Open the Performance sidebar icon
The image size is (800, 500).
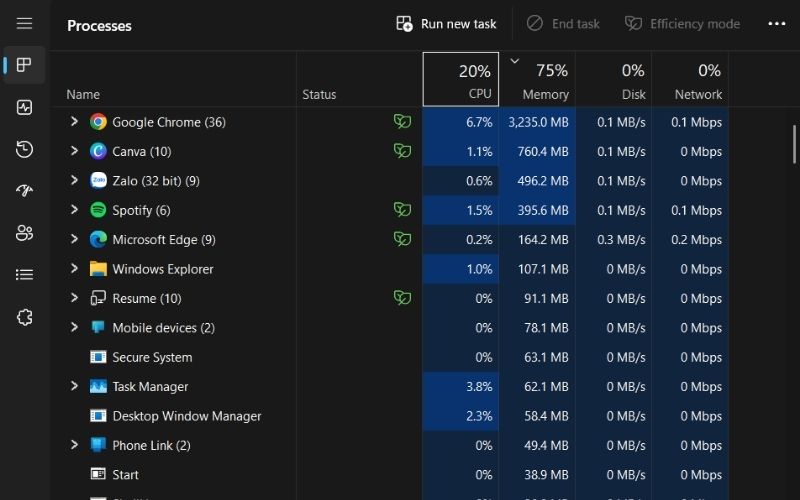click(x=24, y=107)
